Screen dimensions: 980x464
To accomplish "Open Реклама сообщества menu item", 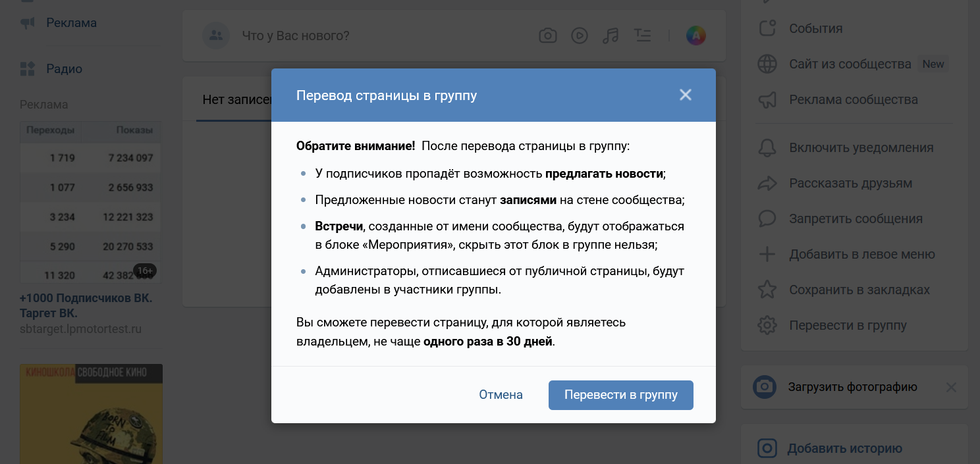I will [854, 100].
